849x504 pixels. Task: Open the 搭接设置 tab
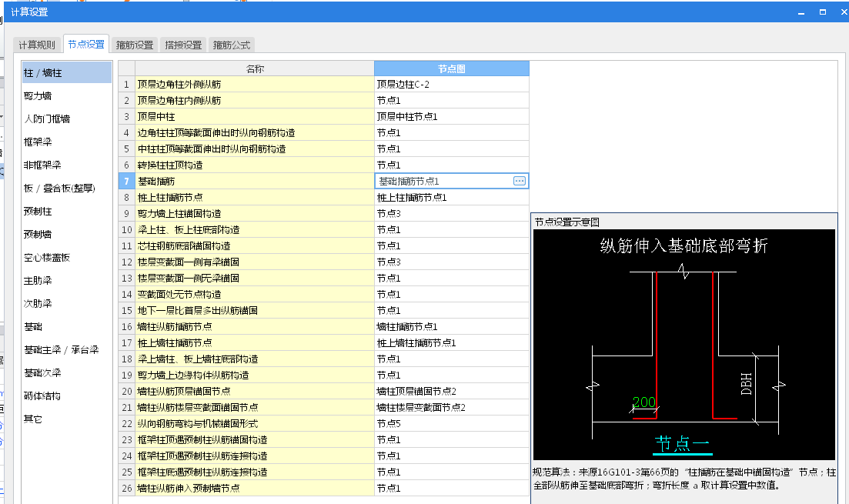[183, 45]
